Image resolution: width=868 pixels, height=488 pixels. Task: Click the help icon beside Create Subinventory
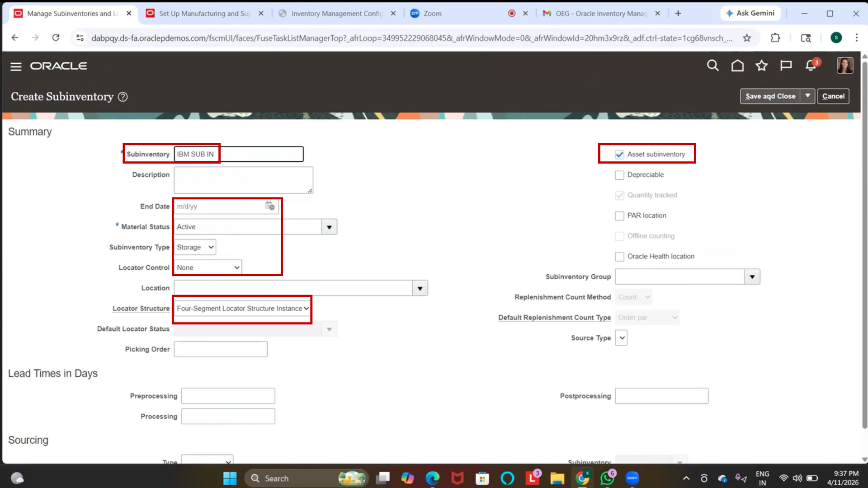(123, 97)
